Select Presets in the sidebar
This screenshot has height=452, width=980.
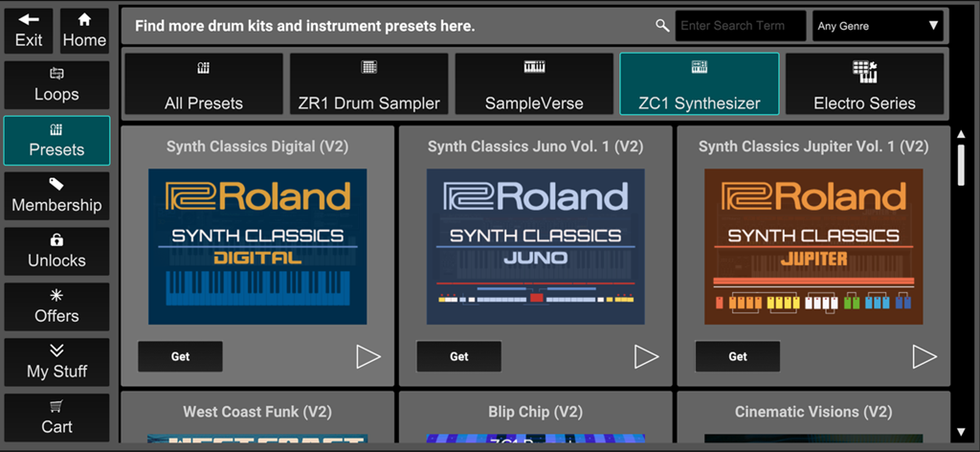click(56, 141)
